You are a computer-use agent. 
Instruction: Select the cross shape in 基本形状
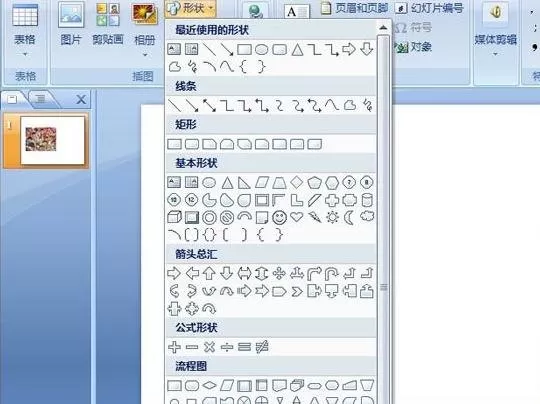click(x=332, y=200)
